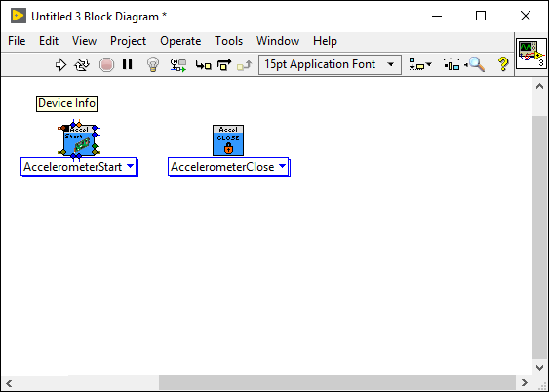549x392 pixels.
Task: Toggle Retain Wire Values button
Action: coord(178,65)
